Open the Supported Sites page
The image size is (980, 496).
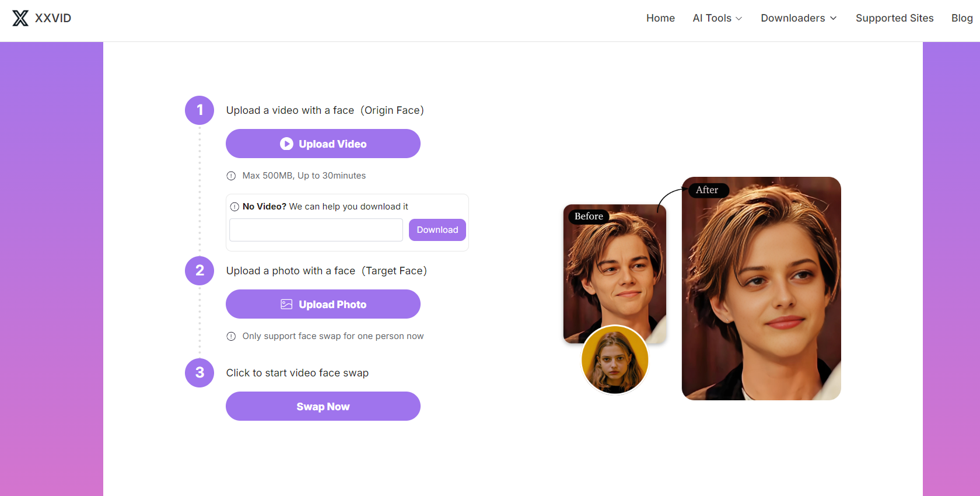tap(894, 18)
